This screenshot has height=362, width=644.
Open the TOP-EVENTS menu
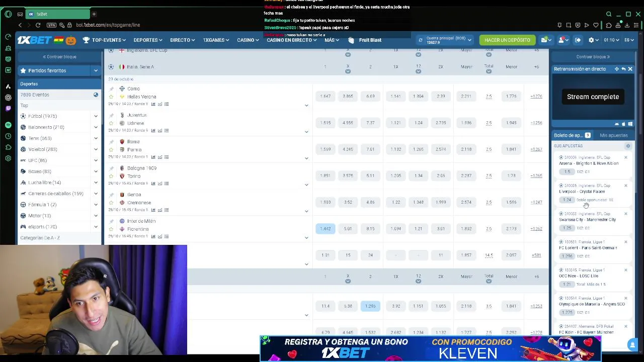pyautogui.click(x=105, y=40)
